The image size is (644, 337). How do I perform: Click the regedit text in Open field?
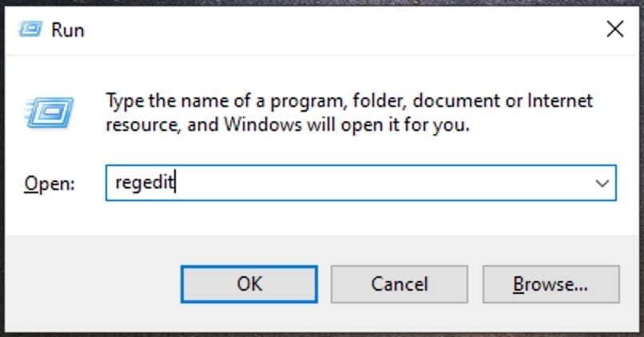coord(145,183)
